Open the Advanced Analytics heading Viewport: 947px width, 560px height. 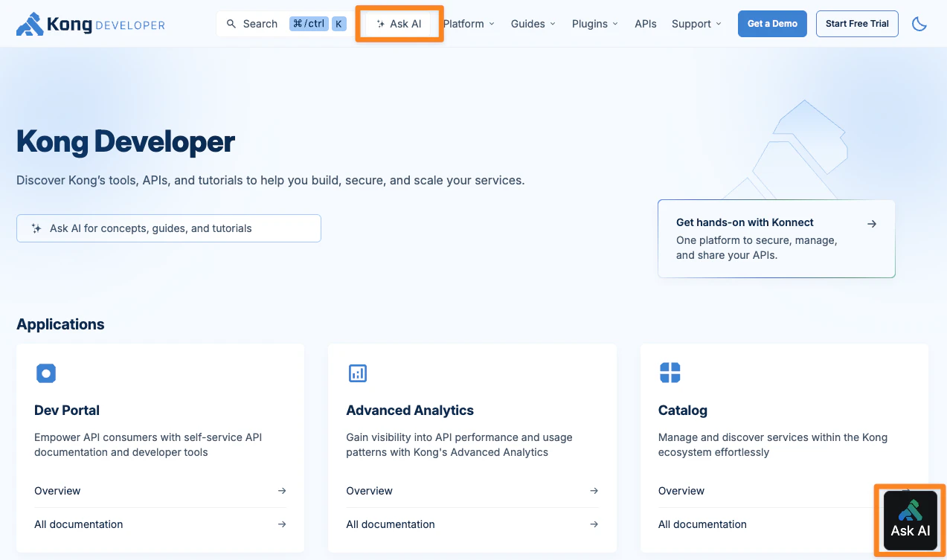pyautogui.click(x=410, y=411)
